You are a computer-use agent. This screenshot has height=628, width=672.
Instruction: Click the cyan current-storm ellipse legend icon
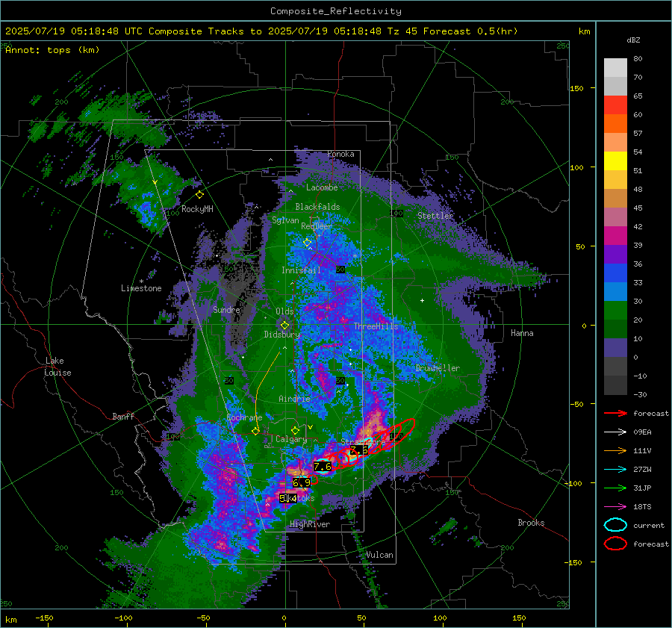point(615,525)
